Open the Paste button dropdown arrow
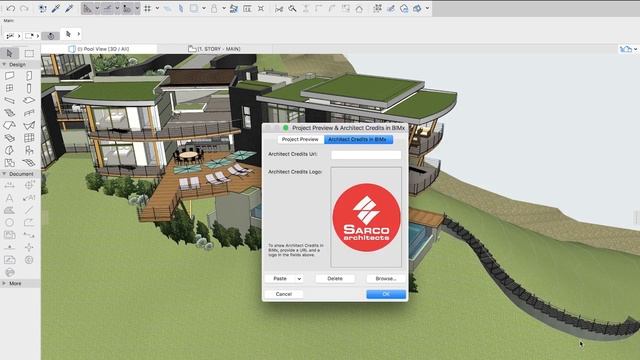The width and height of the screenshot is (640, 360). (299, 279)
